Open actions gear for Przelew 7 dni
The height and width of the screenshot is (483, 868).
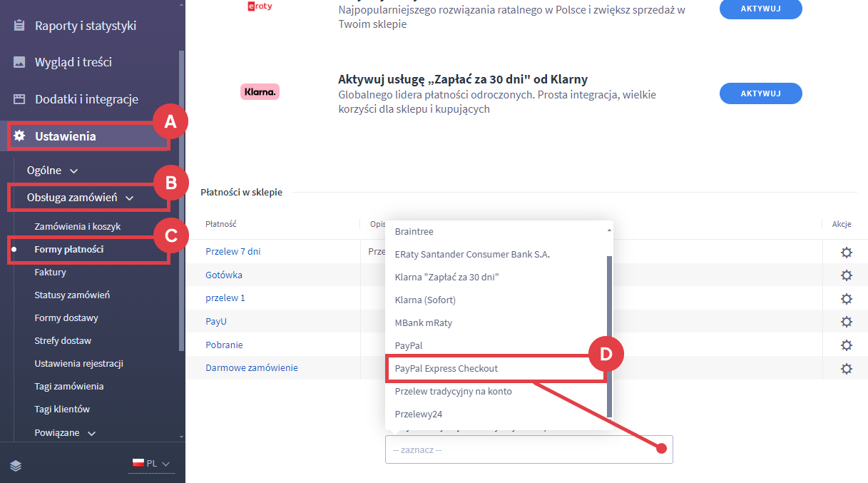pyautogui.click(x=846, y=253)
